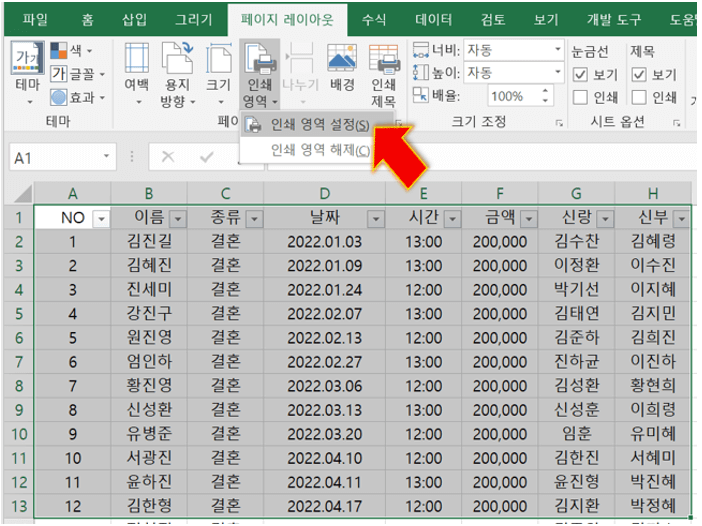This screenshot has height=526, width=702.
Task: Click cell containing 2022.02.13
Action: click(325, 338)
